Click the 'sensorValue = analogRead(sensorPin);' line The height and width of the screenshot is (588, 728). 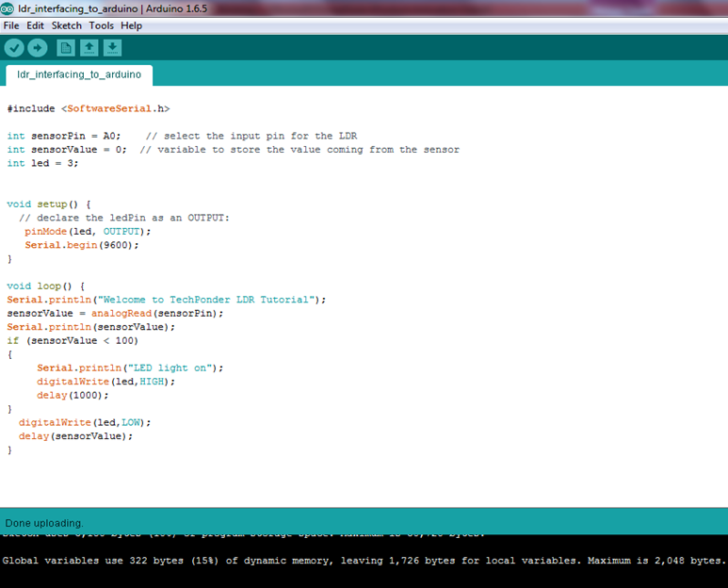point(115,314)
